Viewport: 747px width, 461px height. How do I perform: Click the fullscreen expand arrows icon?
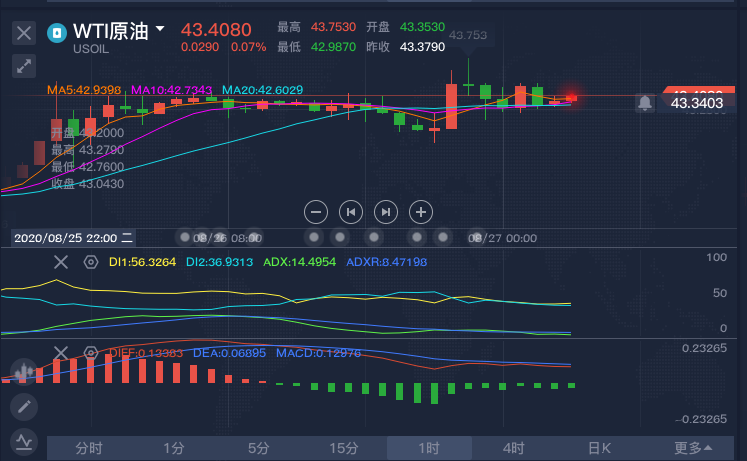click(x=24, y=67)
